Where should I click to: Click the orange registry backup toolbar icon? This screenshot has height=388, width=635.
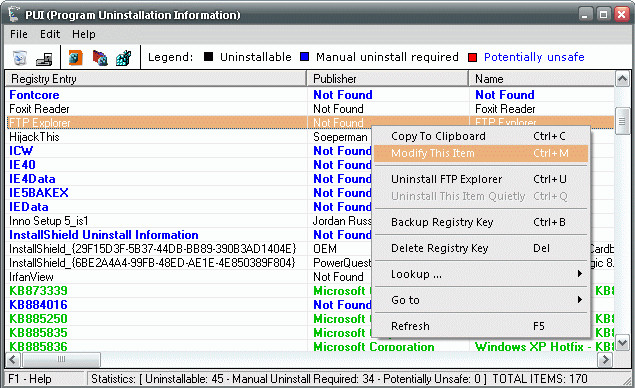click(x=76, y=58)
